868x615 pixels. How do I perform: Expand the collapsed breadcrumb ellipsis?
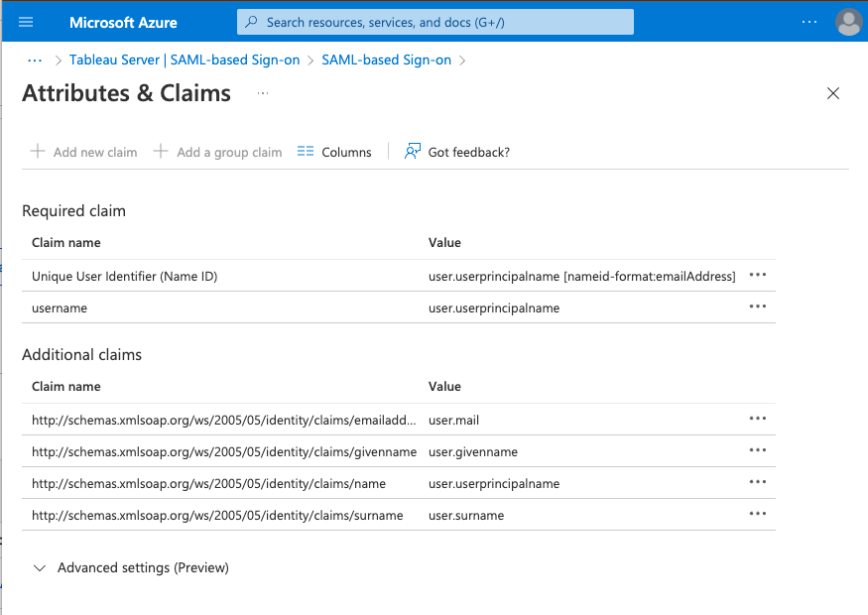[x=35, y=61]
